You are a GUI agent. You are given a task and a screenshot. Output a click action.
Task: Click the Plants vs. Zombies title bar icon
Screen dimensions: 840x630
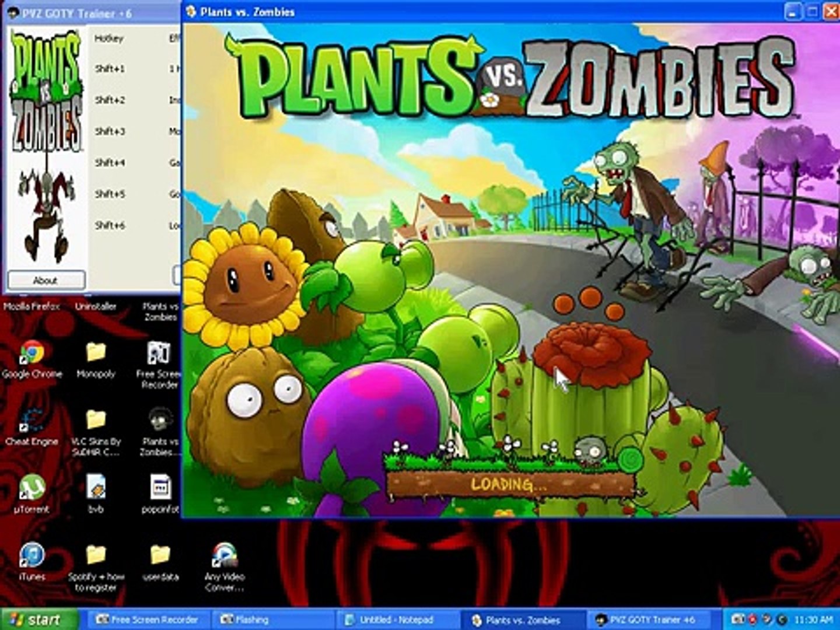click(191, 12)
